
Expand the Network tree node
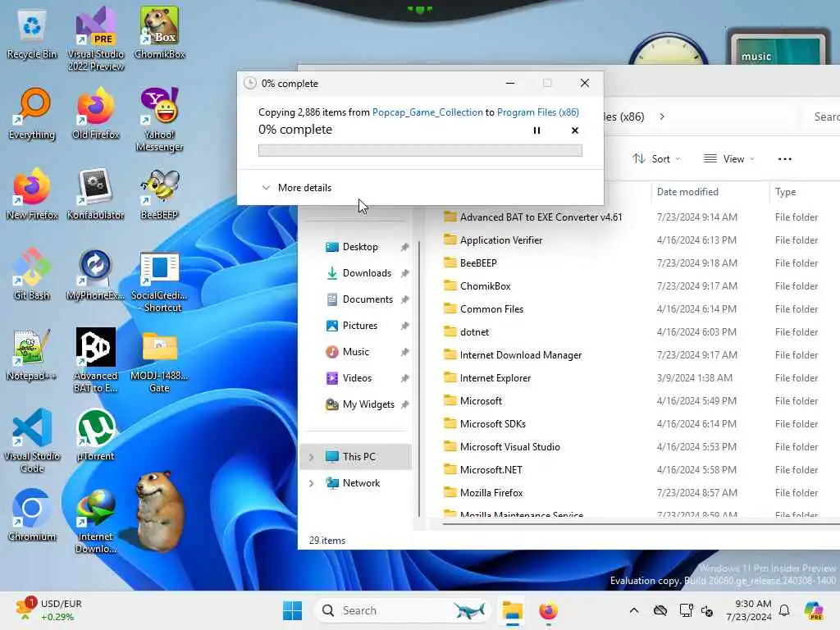pos(311,483)
